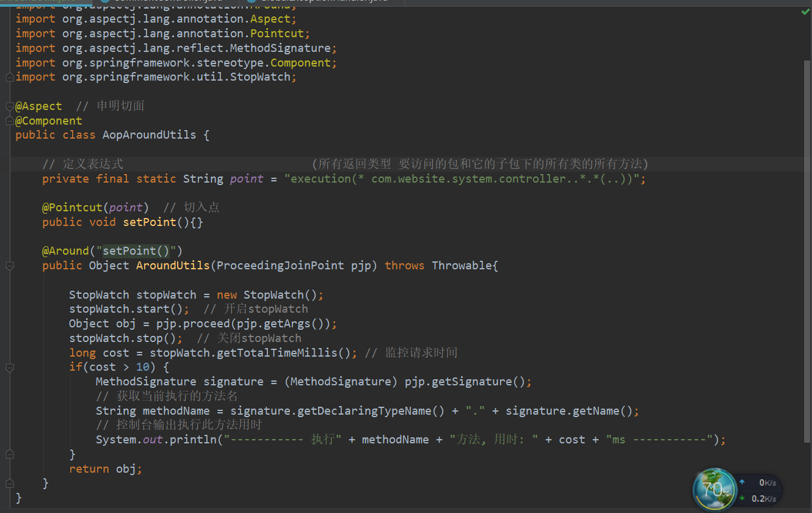Screen dimensions: 812x513
Task: Collapse the AroundUtils method fold marker
Action: [9, 266]
